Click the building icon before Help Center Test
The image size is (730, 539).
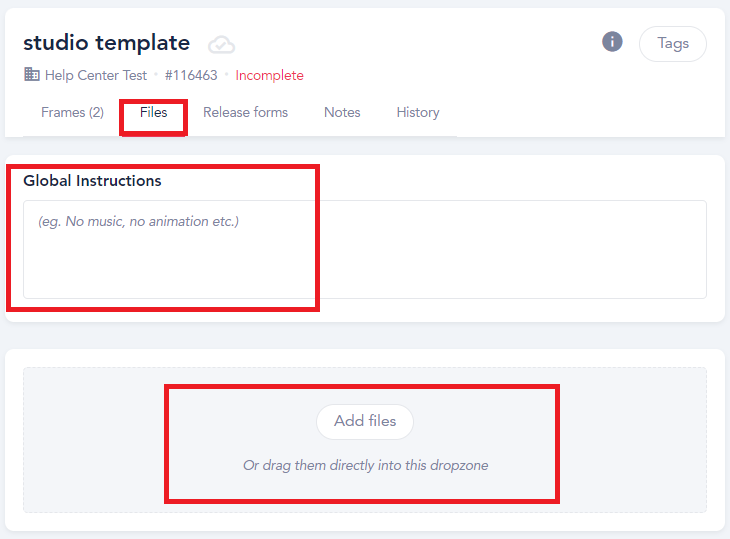tap(32, 74)
